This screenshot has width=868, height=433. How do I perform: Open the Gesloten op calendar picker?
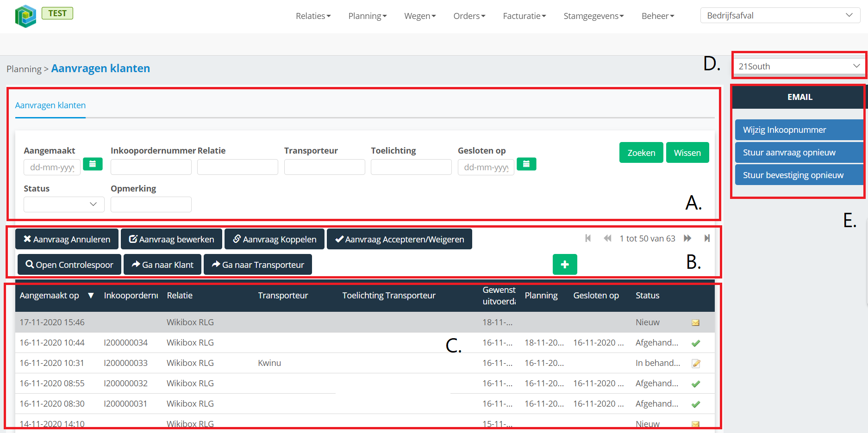point(526,164)
